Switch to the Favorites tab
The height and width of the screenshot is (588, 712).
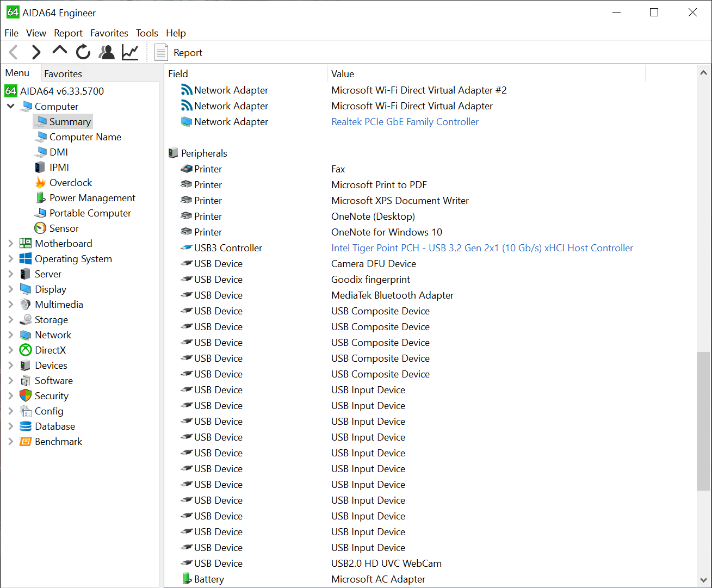pos(63,73)
